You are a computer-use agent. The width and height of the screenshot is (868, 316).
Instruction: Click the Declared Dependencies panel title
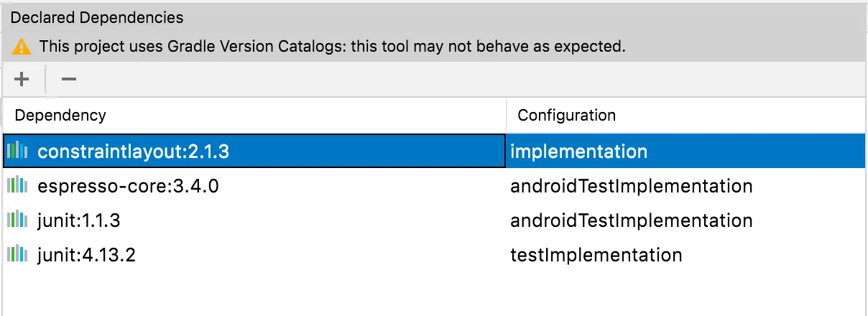coord(97,17)
